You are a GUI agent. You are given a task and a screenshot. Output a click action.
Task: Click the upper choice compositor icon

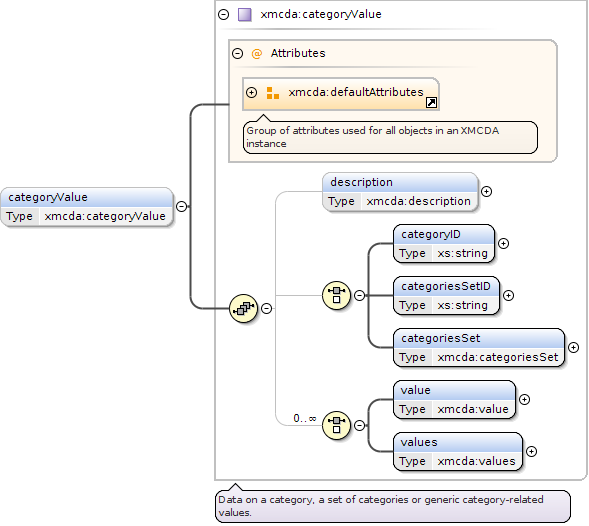click(337, 295)
